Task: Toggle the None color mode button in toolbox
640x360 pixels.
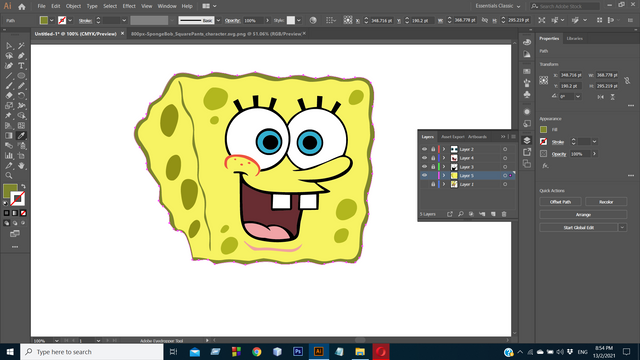Action: 23,213
